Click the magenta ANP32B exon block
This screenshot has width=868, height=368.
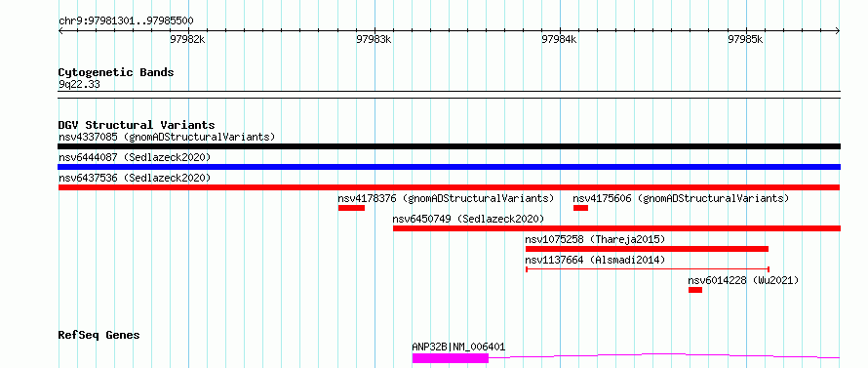click(450, 358)
